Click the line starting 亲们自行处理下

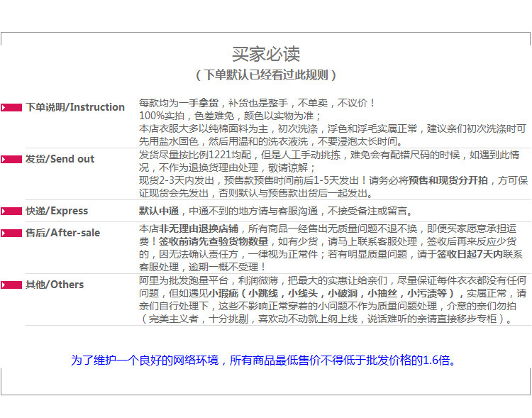328,307
